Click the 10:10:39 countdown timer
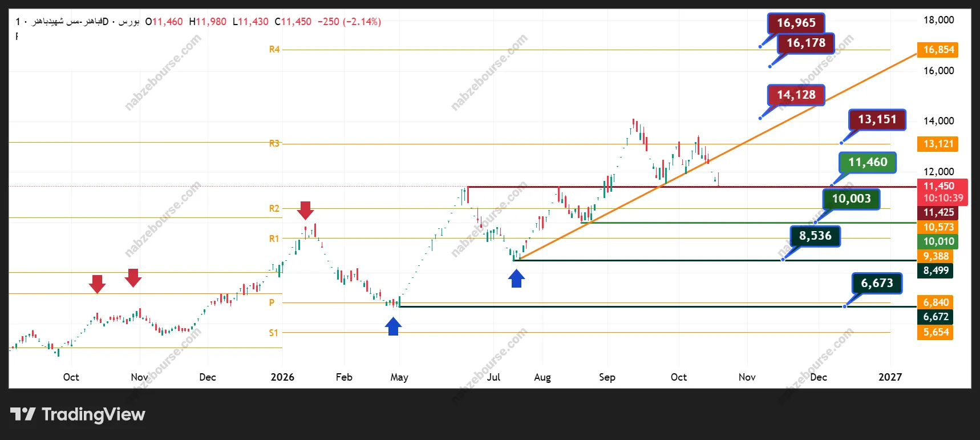Image resolution: width=980 pixels, height=440 pixels. tap(943, 198)
